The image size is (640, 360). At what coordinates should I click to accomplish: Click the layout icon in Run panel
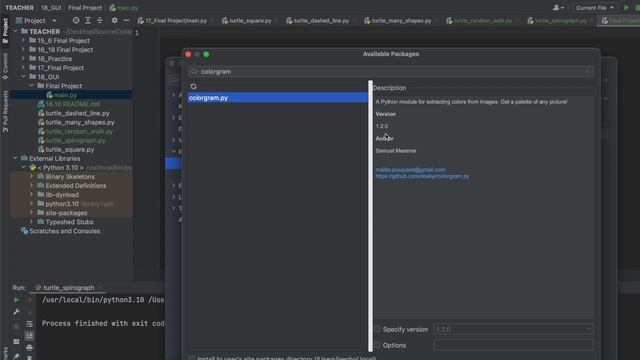click(x=16, y=341)
